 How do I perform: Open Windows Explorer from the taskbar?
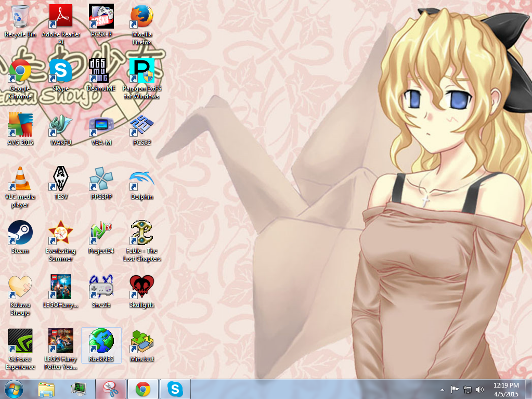(x=46, y=389)
